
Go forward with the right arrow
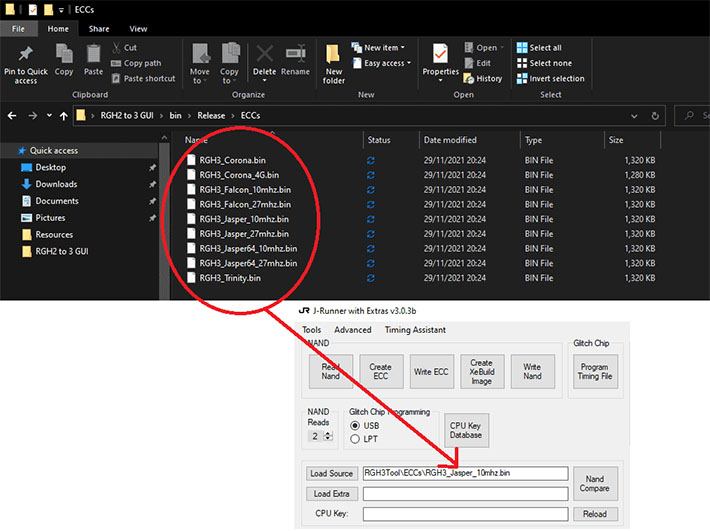click(33, 116)
